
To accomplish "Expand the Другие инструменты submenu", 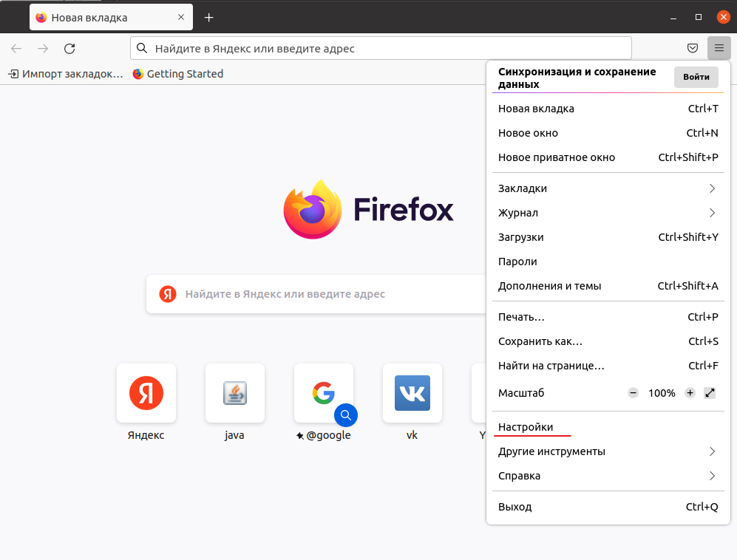I will 608,451.
